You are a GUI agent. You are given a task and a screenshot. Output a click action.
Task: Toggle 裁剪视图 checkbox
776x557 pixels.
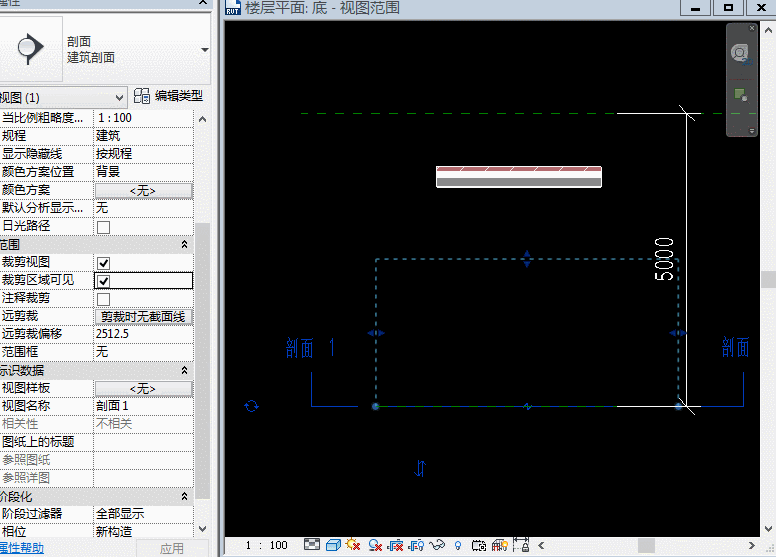103,263
